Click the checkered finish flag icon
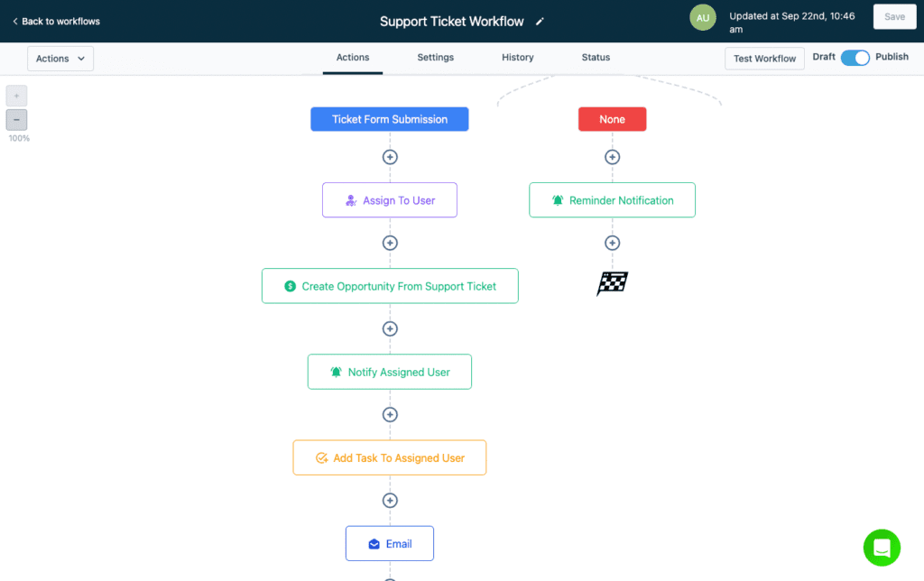This screenshot has width=924, height=581. pos(612,283)
